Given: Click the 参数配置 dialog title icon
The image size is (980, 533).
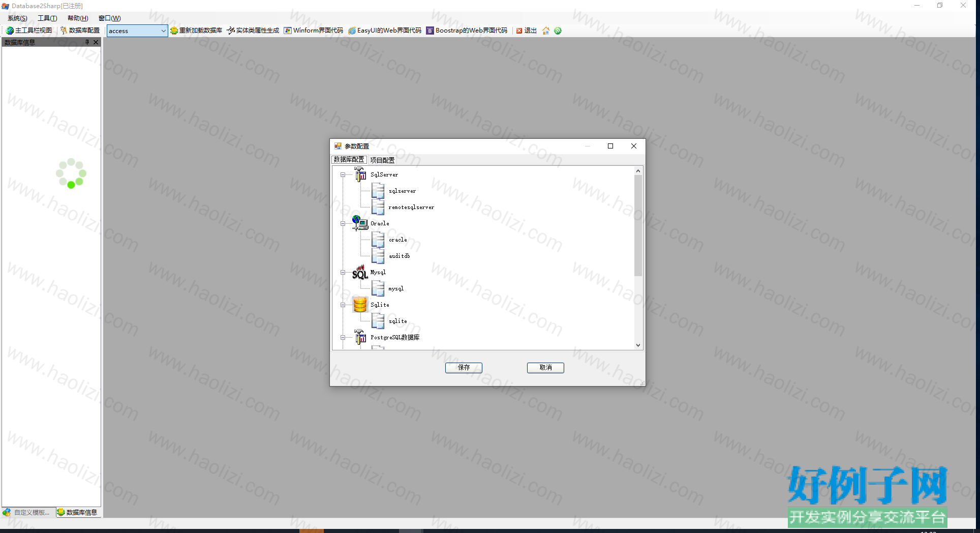Looking at the screenshot, I should [x=338, y=146].
